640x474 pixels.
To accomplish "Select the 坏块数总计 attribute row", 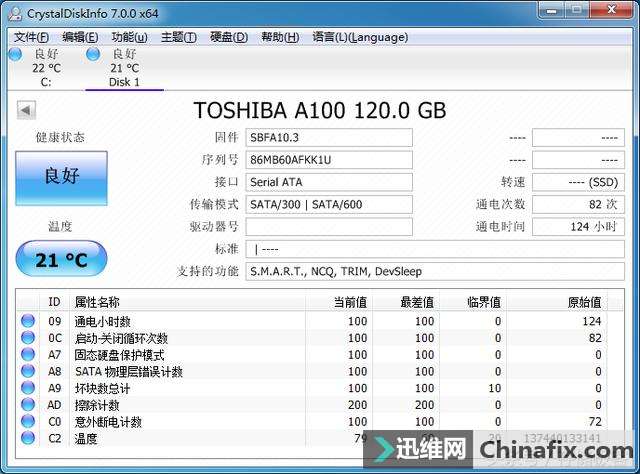I will (312, 388).
